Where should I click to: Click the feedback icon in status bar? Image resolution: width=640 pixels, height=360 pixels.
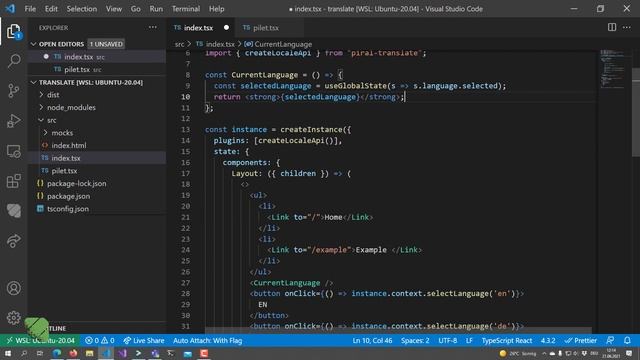pyautogui.click(x=610, y=340)
